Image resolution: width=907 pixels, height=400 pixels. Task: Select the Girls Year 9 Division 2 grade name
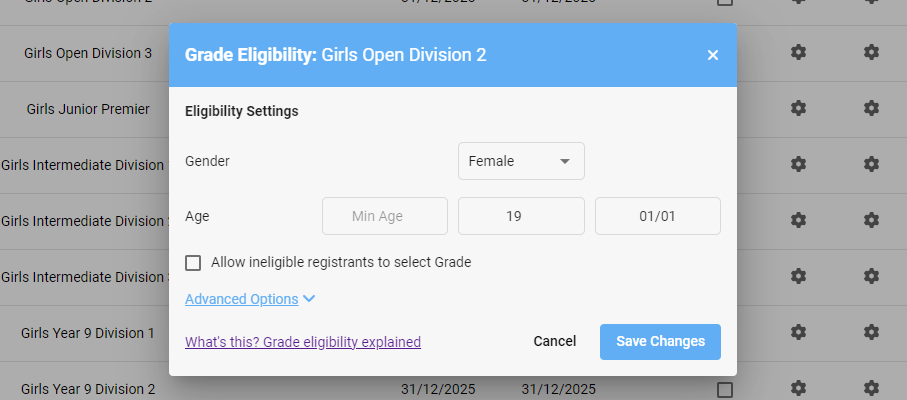coord(88,389)
